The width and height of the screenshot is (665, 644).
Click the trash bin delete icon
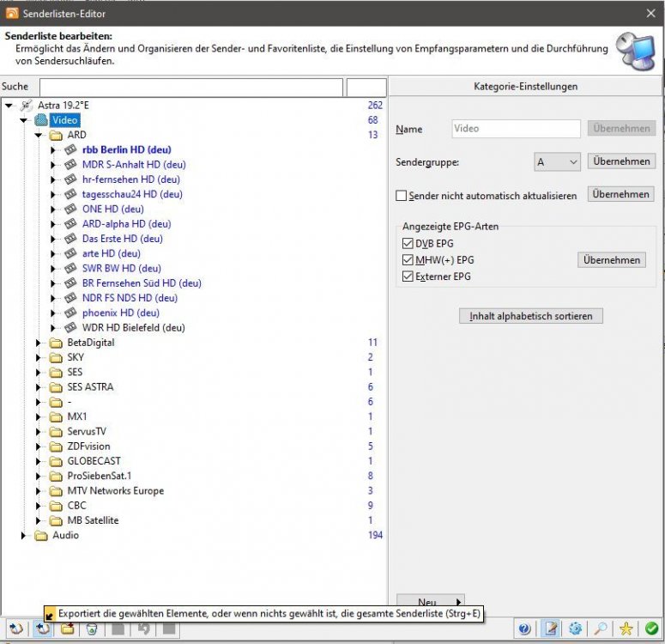(x=91, y=629)
